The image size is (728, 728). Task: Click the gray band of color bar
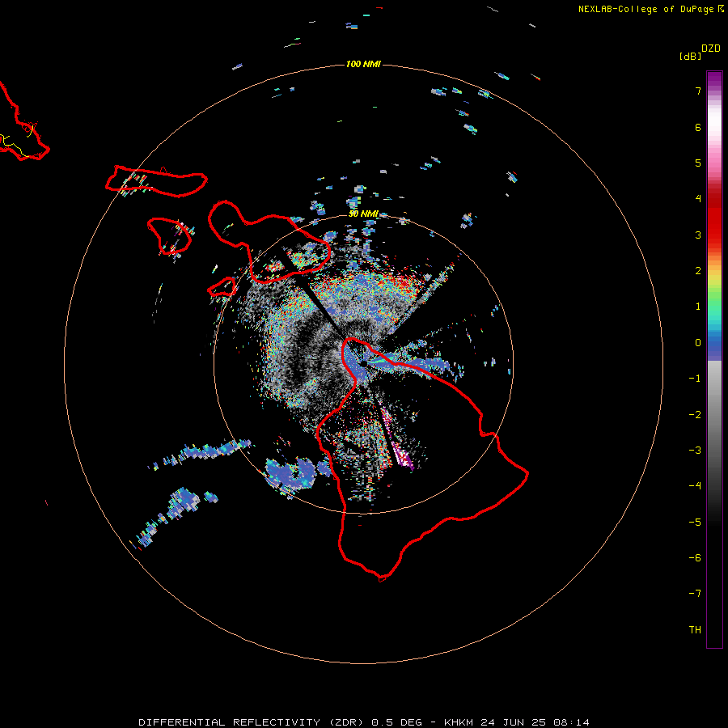[714, 408]
